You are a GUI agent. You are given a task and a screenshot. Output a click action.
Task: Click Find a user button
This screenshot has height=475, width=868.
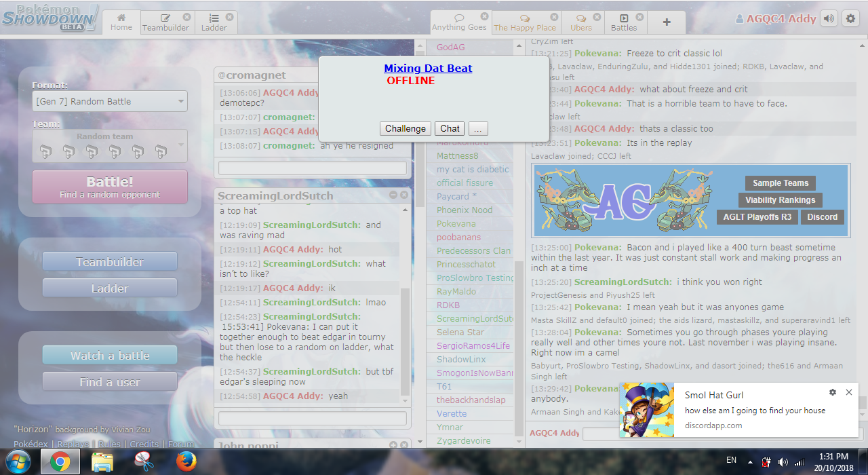[x=110, y=382]
